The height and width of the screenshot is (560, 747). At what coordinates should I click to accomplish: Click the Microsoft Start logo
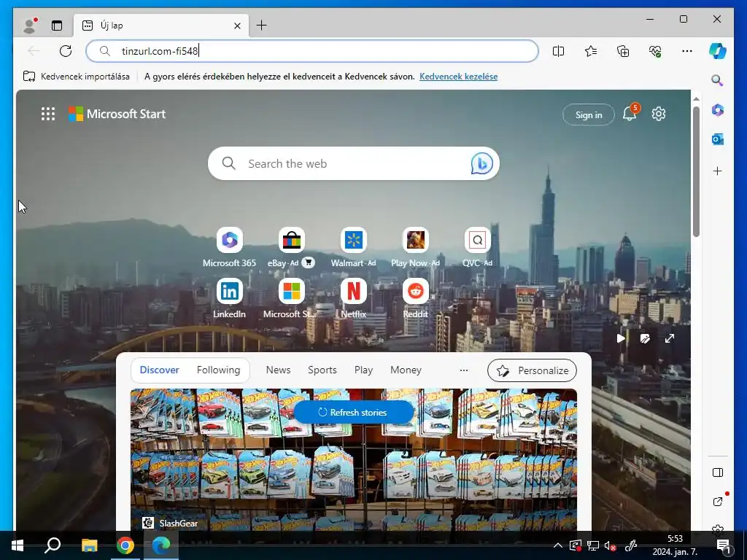(x=117, y=114)
